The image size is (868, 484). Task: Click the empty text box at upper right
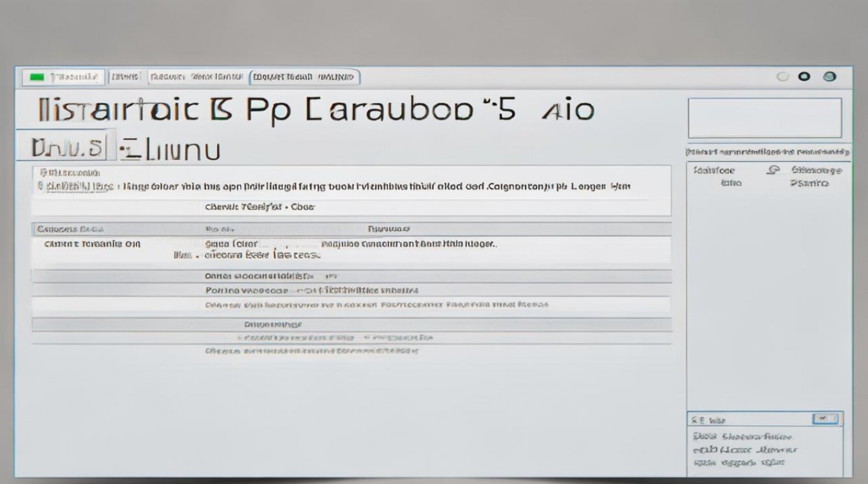(x=765, y=118)
